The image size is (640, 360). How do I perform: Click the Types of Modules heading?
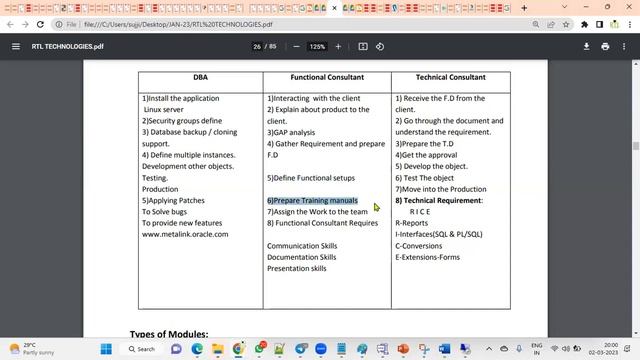tap(169, 333)
